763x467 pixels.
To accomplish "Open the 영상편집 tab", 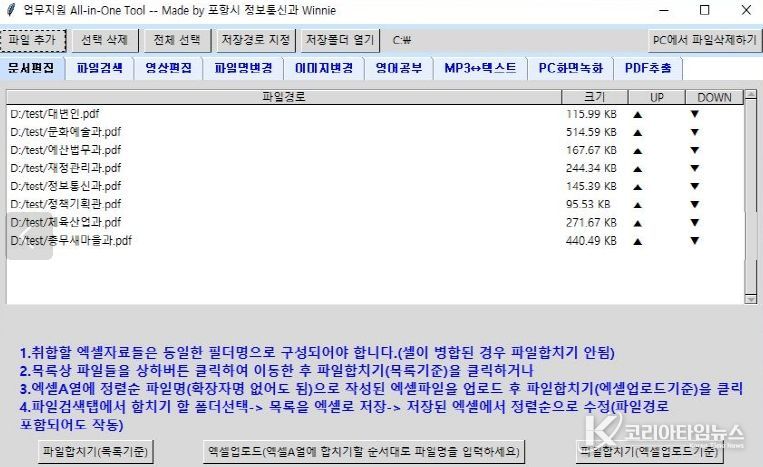I will point(168,69).
